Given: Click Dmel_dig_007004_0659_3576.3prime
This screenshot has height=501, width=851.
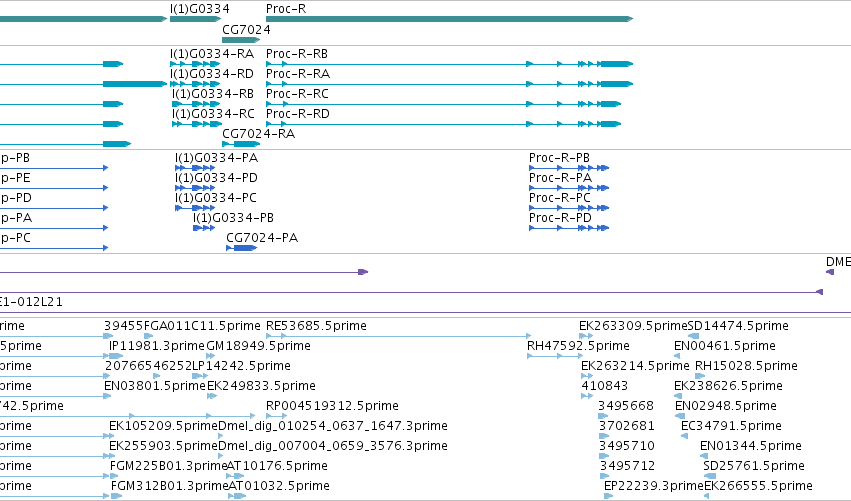Looking at the screenshot, I should pyautogui.click(x=333, y=446).
